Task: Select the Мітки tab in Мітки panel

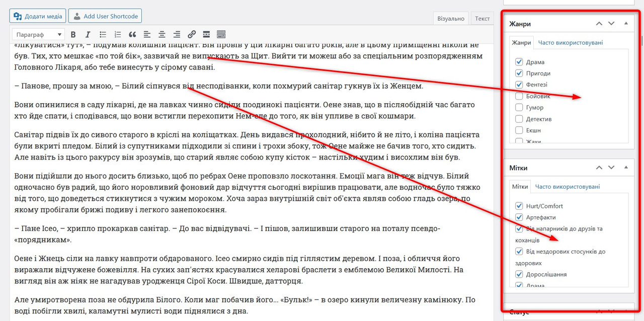Action: coord(520,187)
